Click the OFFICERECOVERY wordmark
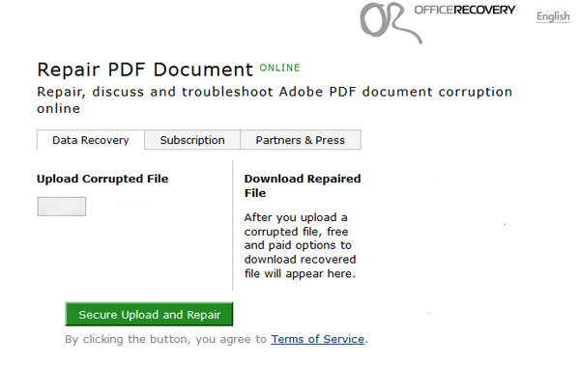Viewport: 580px width, 392px height. (x=465, y=10)
